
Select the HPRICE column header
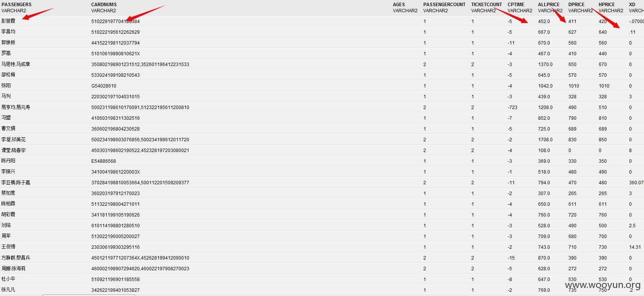click(607, 5)
